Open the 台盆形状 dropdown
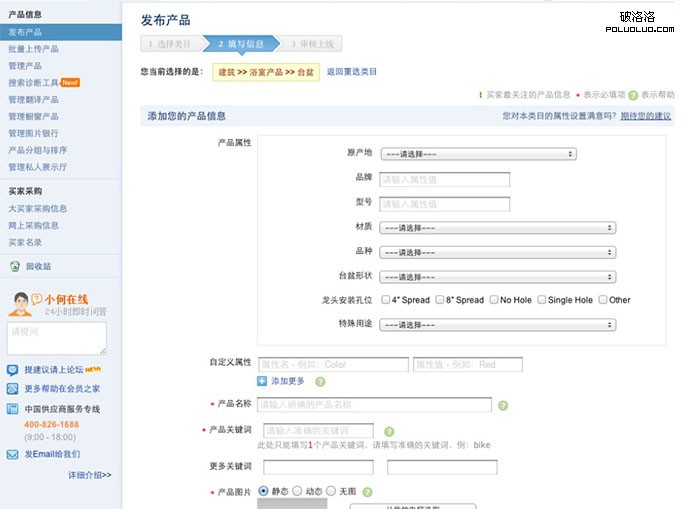The width and height of the screenshot is (685, 509). pyautogui.click(x=496, y=276)
